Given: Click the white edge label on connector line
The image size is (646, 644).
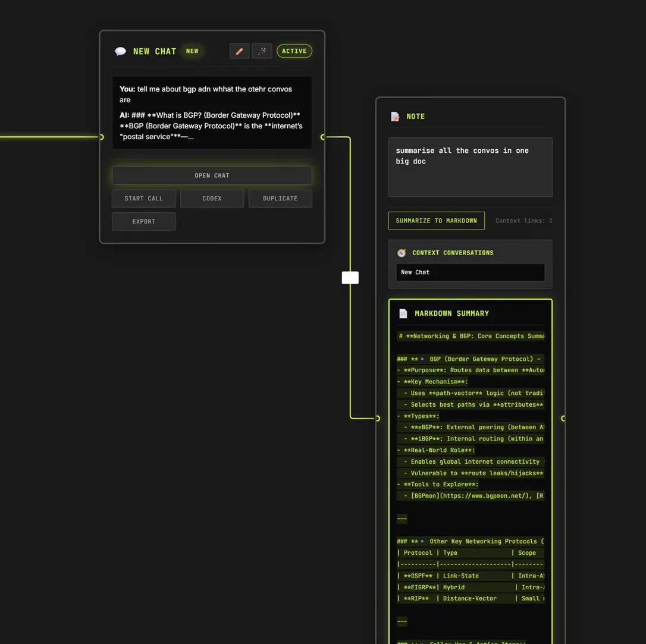Looking at the screenshot, I should click(350, 278).
